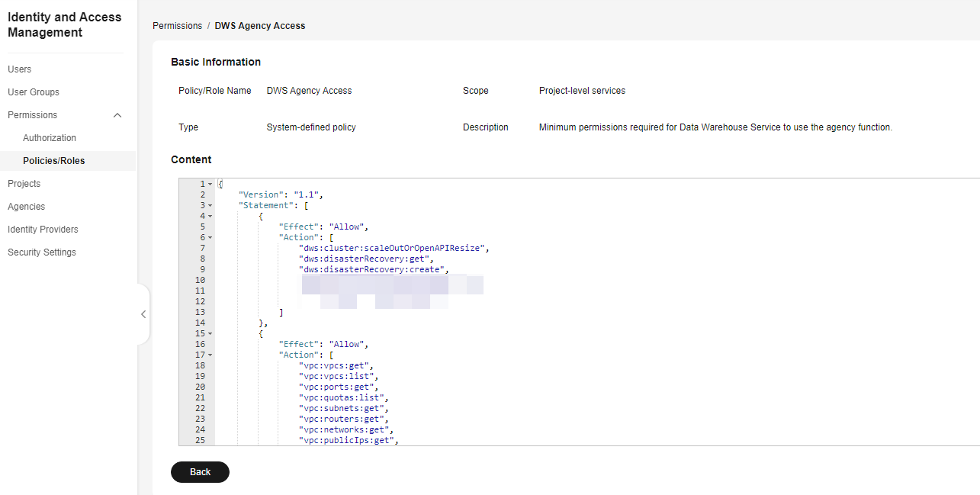
Task: Click DWS Agency Access breadcrumb
Action: click(x=260, y=26)
